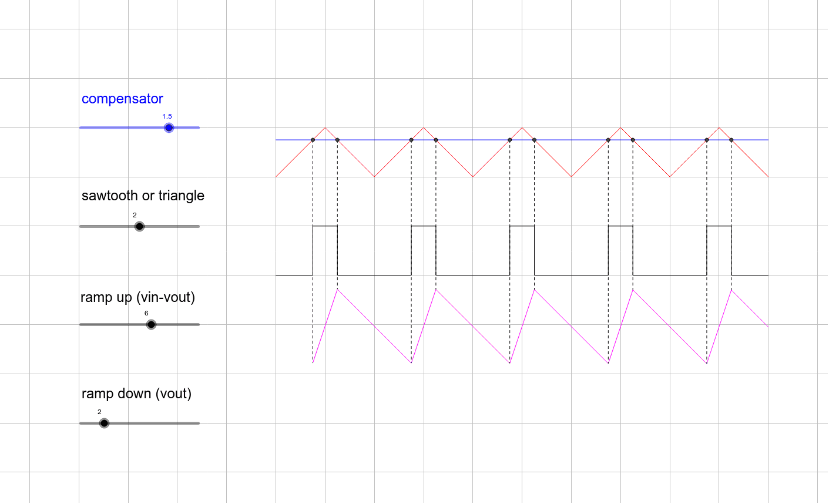Click the far right end of sawtooth slider track
The height and width of the screenshot is (504, 829).
tap(198, 226)
